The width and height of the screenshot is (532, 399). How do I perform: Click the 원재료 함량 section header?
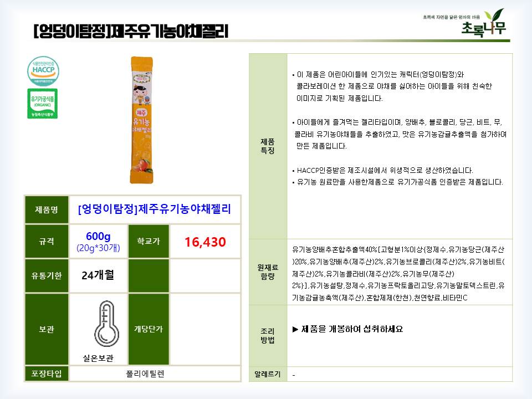(x=268, y=272)
